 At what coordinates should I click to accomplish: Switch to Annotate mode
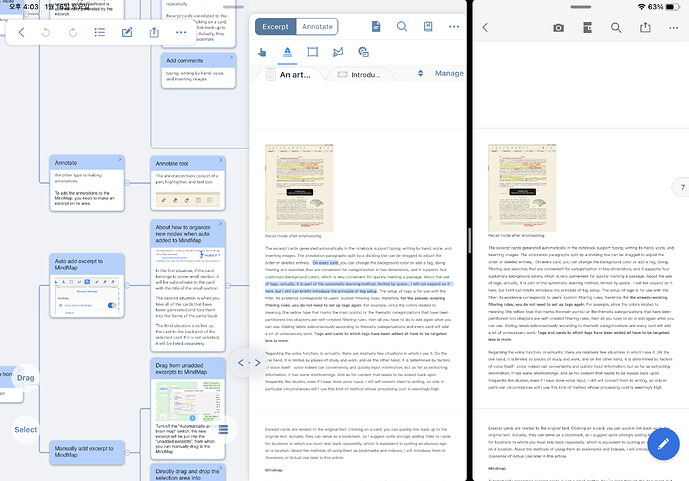point(317,26)
